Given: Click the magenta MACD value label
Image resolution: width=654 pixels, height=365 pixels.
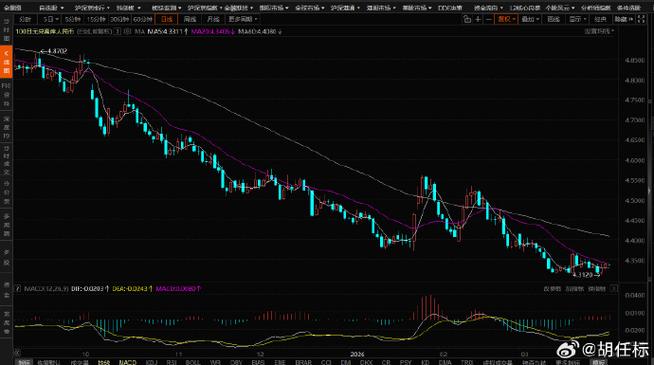Looking at the screenshot, I should click(x=179, y=288).
